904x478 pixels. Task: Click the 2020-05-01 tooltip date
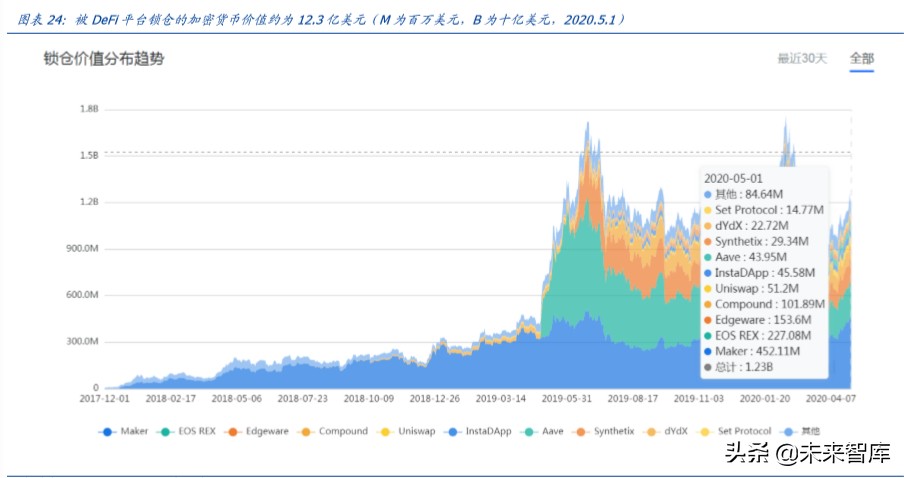(733, 179)
